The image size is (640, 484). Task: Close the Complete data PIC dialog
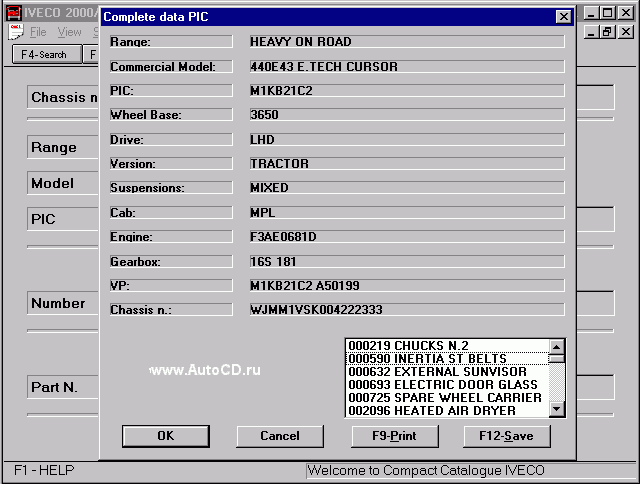pyautogui.click(x=564, y=17)
